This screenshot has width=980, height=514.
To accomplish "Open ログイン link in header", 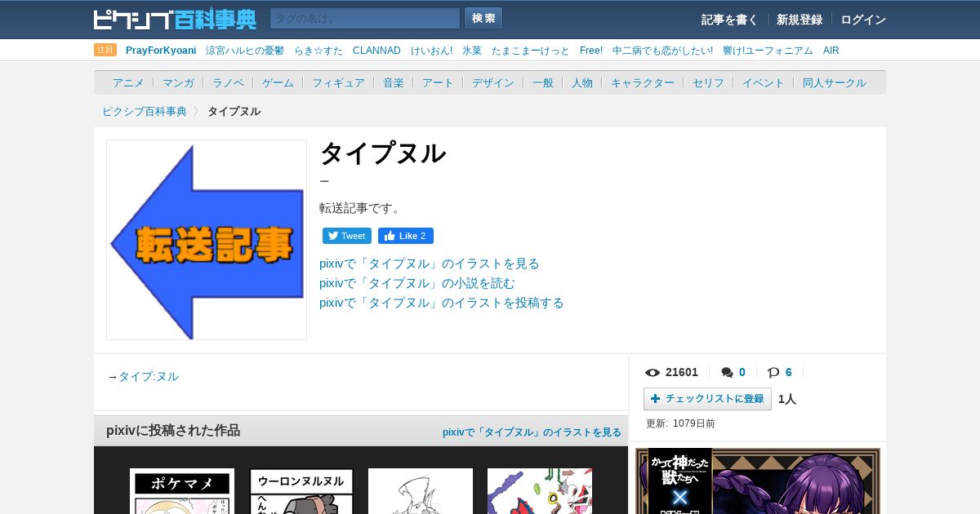I will coord(863,20).
